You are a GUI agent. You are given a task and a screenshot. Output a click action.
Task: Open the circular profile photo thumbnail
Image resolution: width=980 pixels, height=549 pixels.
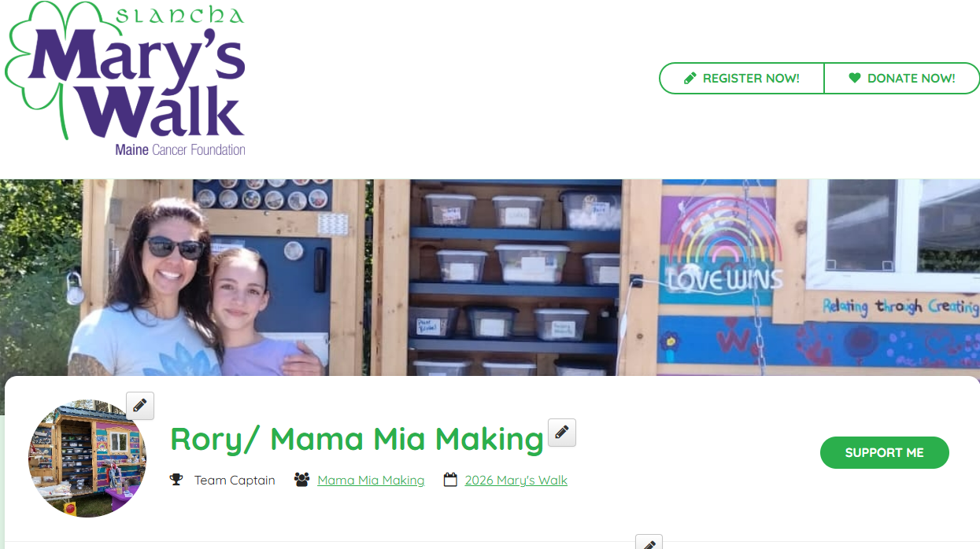[x=87, y=458]
